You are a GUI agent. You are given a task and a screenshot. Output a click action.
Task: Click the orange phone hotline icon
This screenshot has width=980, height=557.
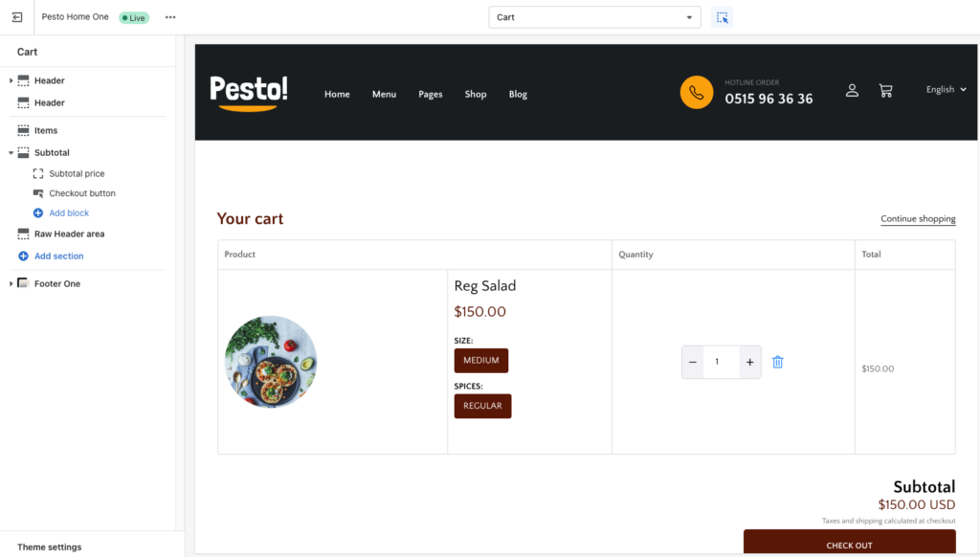pos(697,93)
